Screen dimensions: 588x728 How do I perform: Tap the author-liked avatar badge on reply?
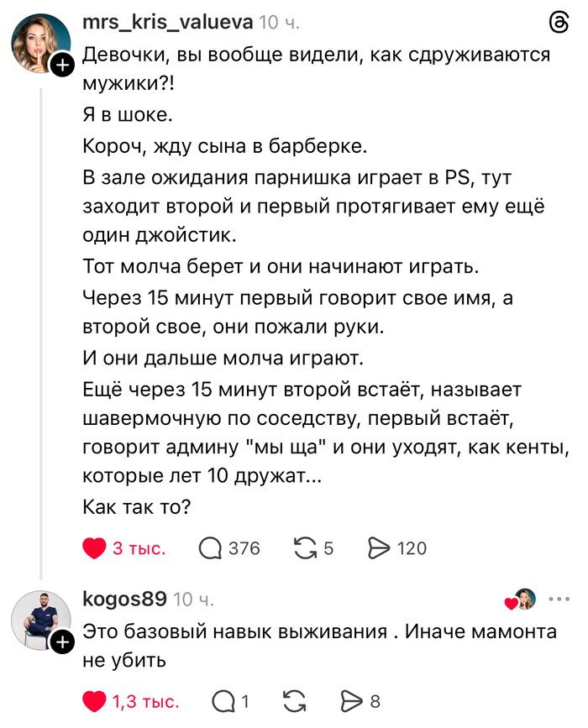pos(522,600)
